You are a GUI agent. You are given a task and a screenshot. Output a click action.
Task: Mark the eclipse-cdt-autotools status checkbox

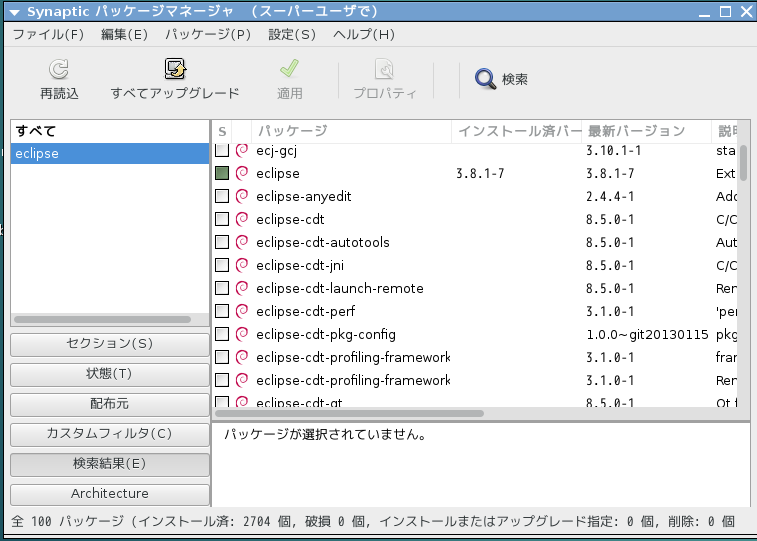tap(222, 242)
